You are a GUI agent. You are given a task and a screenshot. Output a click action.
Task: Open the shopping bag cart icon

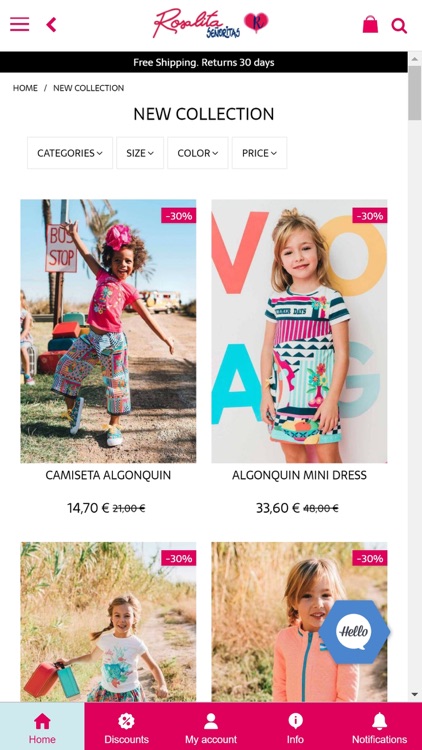370,24
